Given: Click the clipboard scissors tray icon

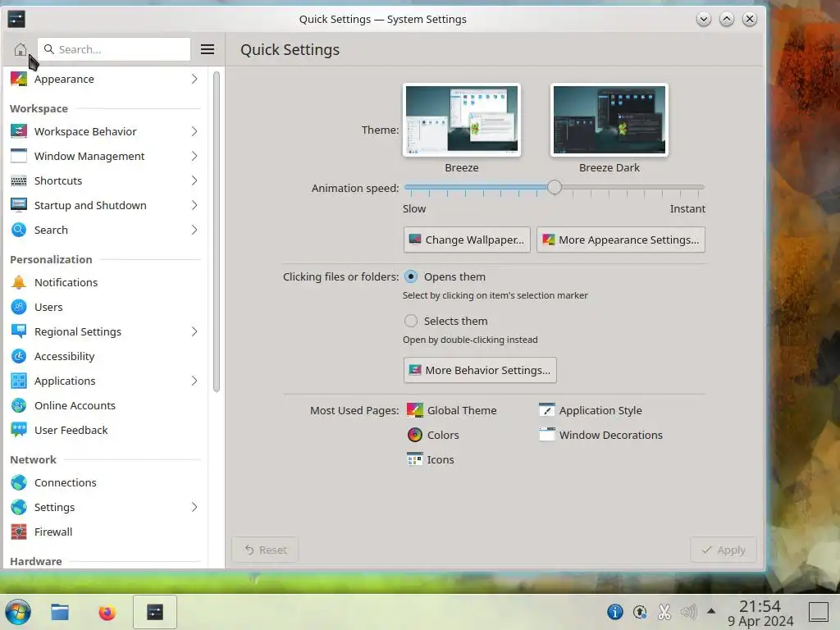Looking at the screenshot, I should click(664, 612).
